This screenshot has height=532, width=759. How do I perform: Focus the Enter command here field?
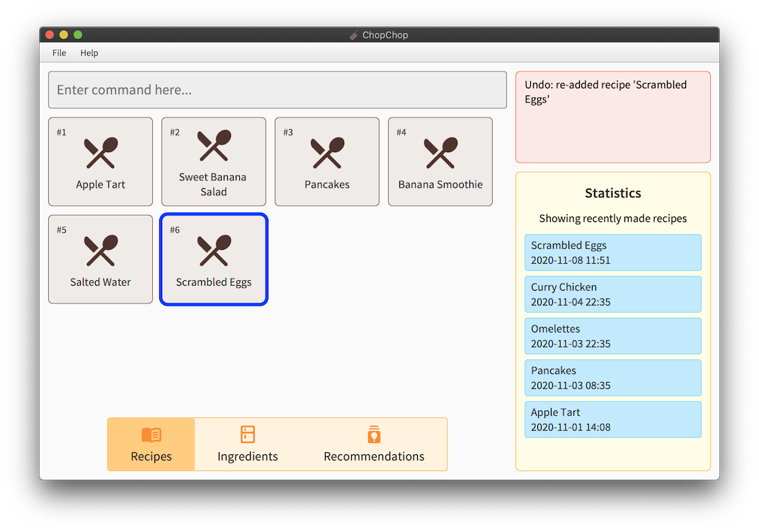click(278, 90)
